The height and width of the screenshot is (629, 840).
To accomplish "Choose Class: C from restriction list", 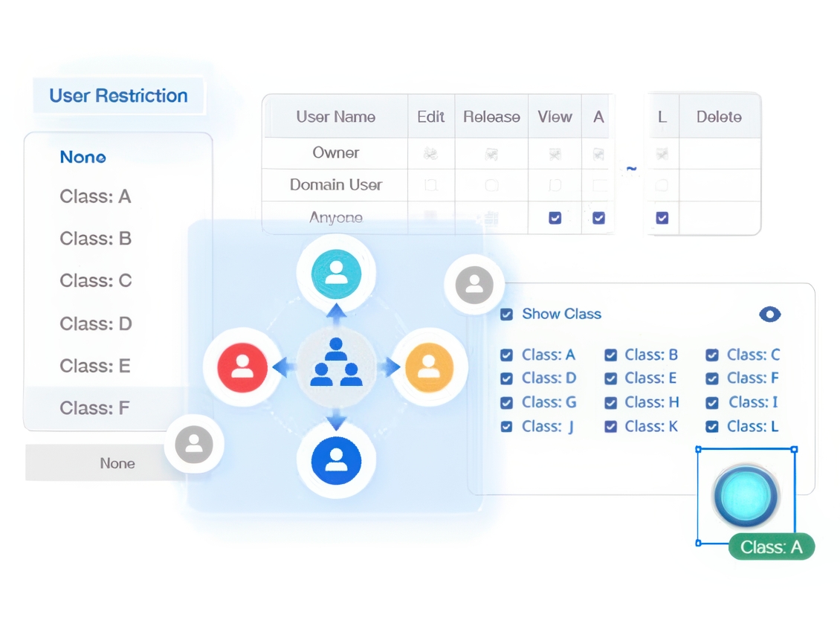I will tap(95, 281).
